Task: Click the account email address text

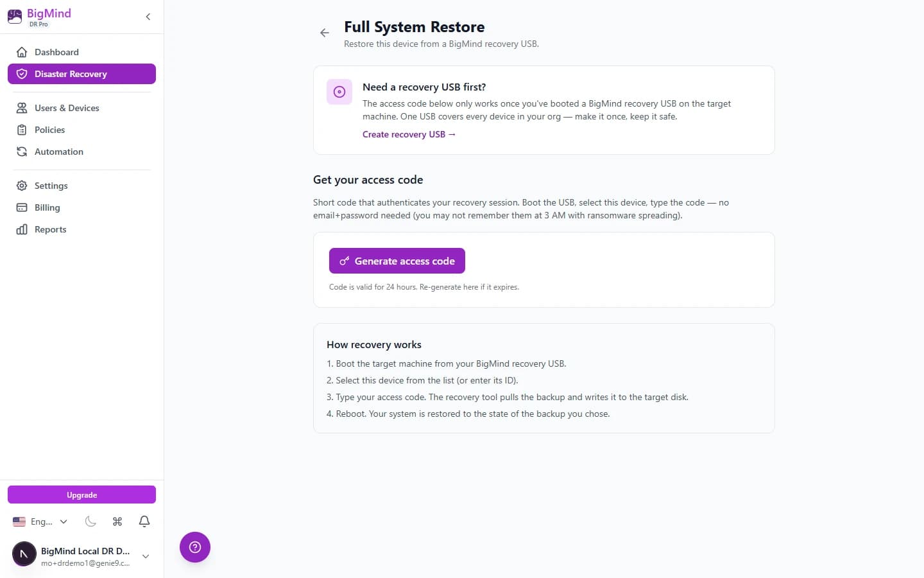Action: [85, 563]
